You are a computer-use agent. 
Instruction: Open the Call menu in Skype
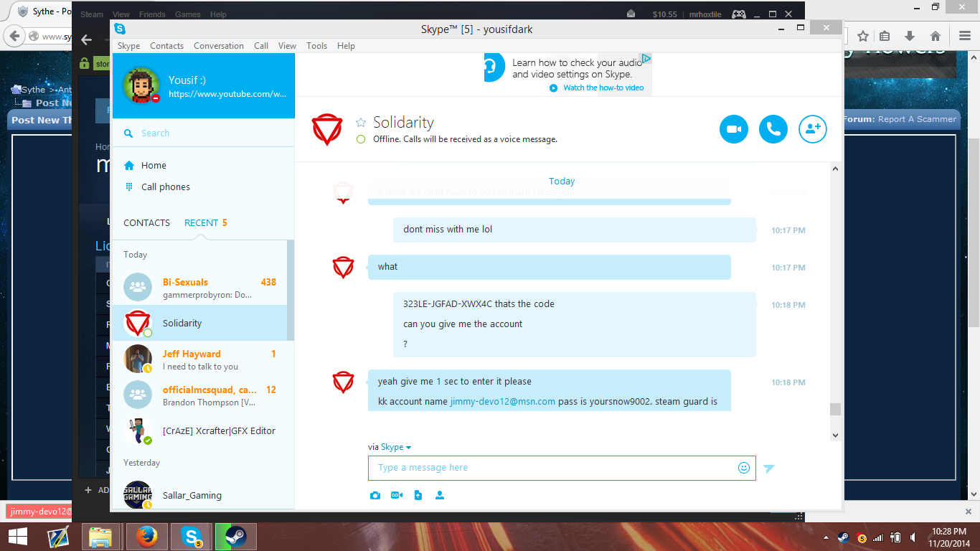(261, 46)
